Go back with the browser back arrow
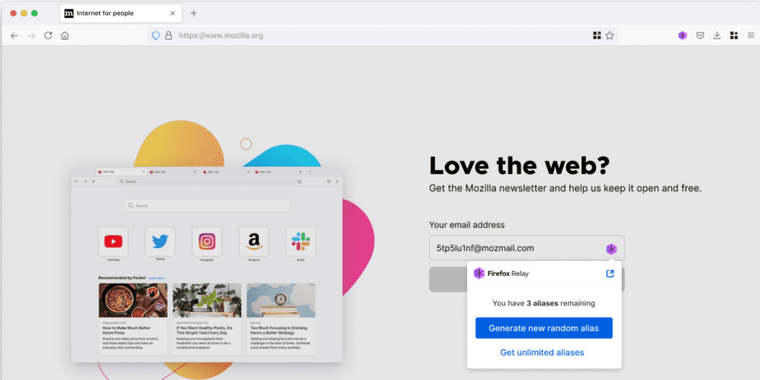 [x=15, y=35]
